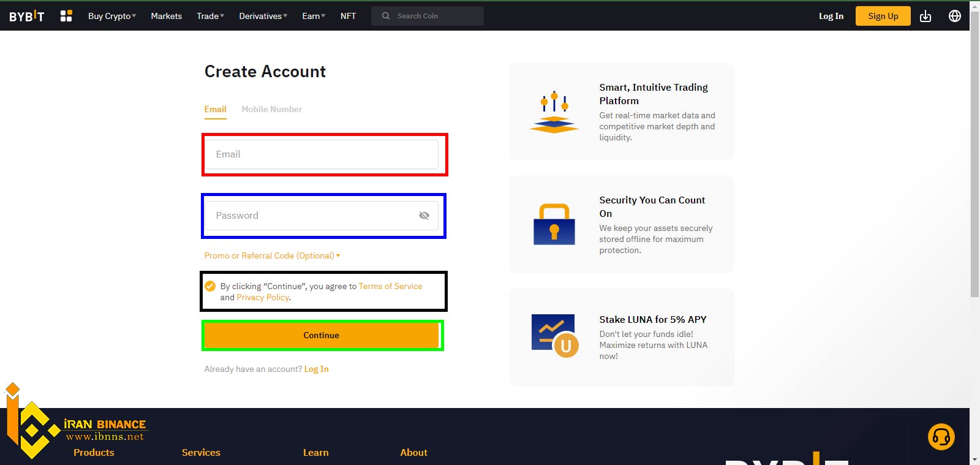Click the download app icon

[925, 16]
